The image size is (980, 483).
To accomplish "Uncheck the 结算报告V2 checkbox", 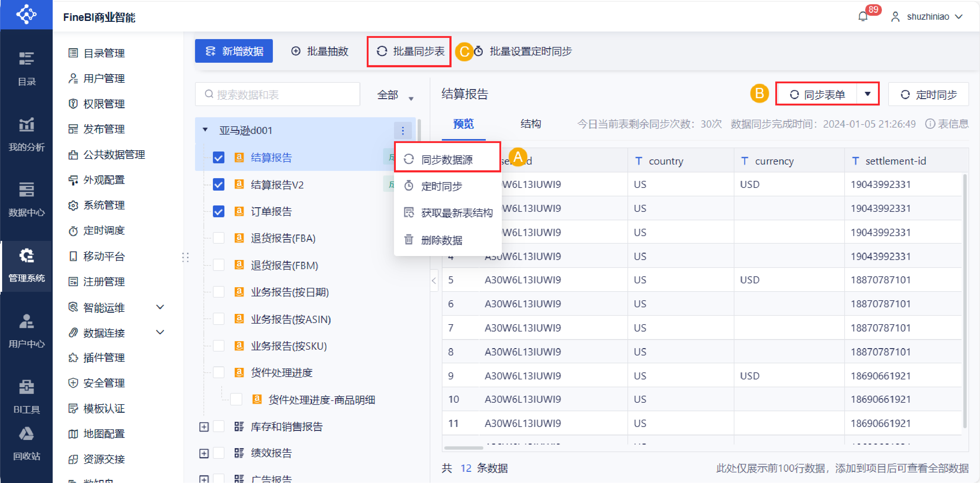I will [x=218, y=185].
